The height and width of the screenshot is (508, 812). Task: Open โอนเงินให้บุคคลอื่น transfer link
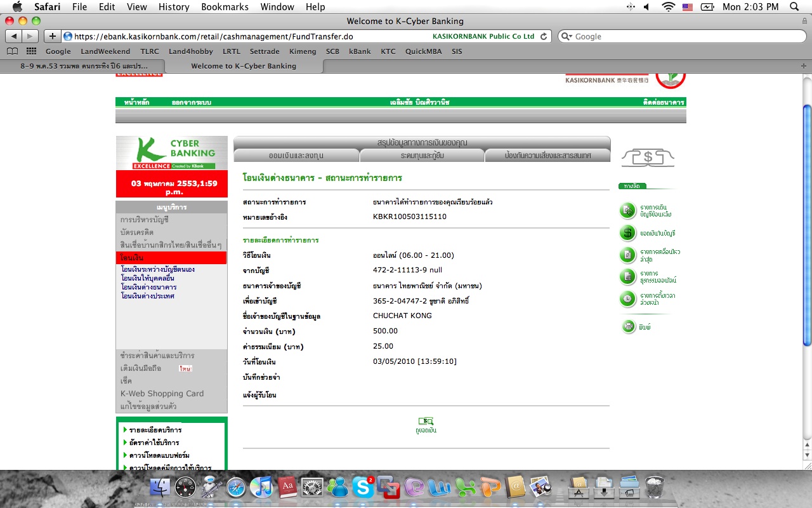[x=148, y=278]
